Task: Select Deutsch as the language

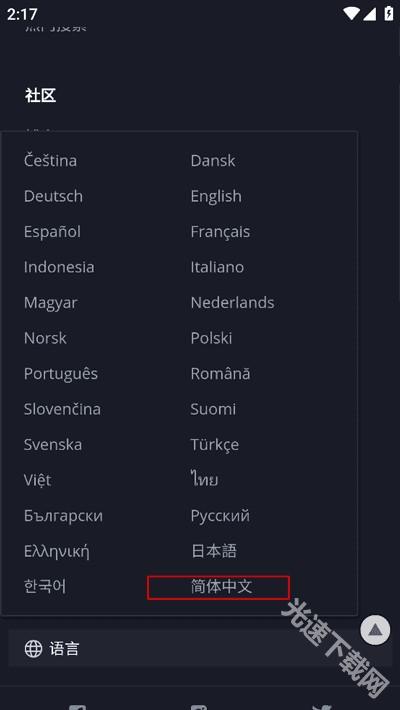Action: coord(53,197)
